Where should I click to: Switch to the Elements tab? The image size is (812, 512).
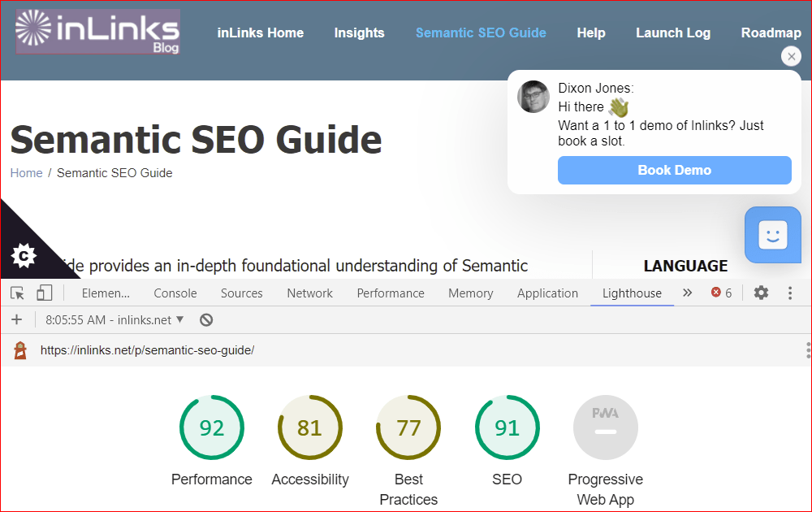106,293
